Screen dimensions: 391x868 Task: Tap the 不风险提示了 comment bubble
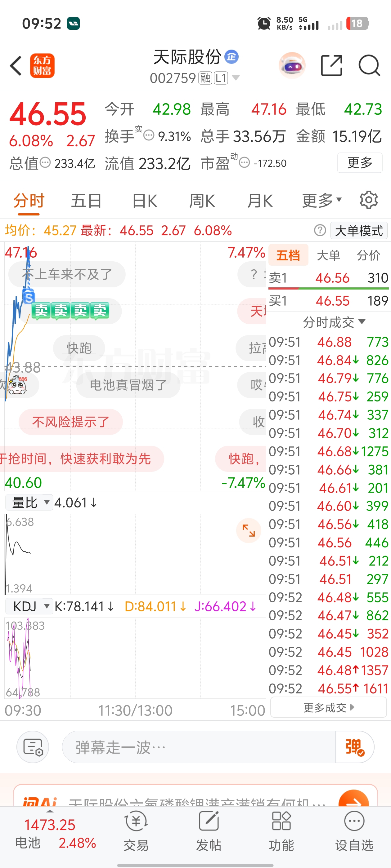click(70, 422)
